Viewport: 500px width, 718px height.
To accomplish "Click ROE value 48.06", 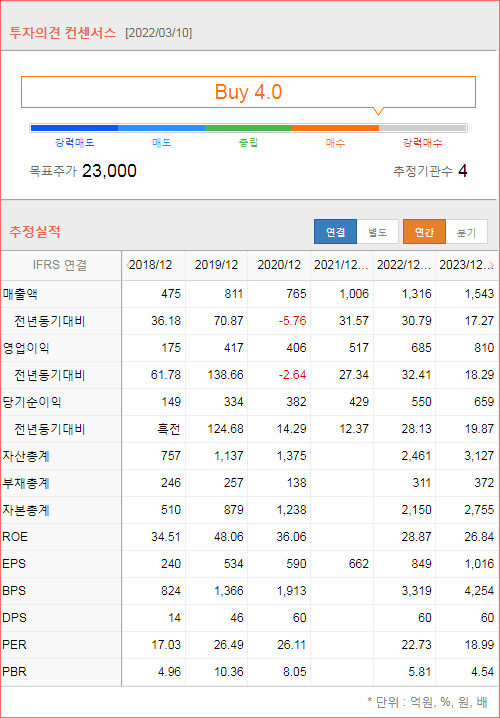I will coord(228,537).
